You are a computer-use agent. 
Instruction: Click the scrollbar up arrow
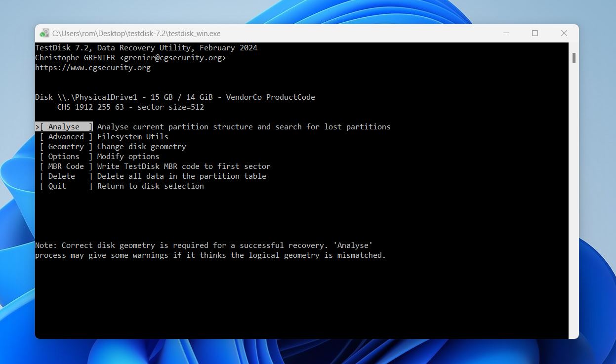click(574, 47)
